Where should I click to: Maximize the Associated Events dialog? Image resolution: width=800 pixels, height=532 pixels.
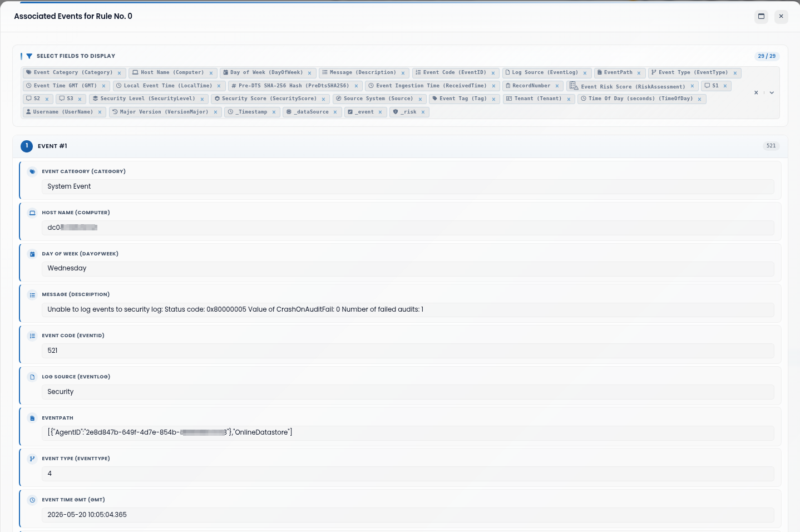(762, 16)
